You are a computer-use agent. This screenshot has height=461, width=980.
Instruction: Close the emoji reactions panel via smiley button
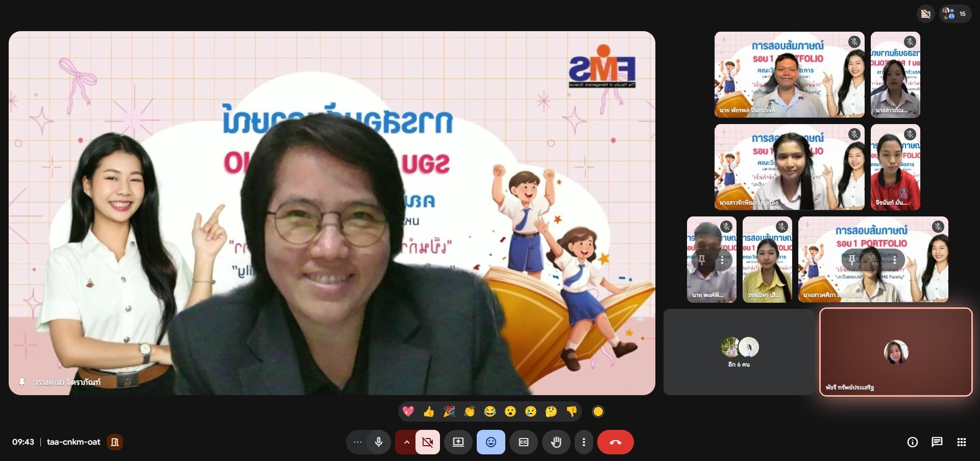pos(491,442)
